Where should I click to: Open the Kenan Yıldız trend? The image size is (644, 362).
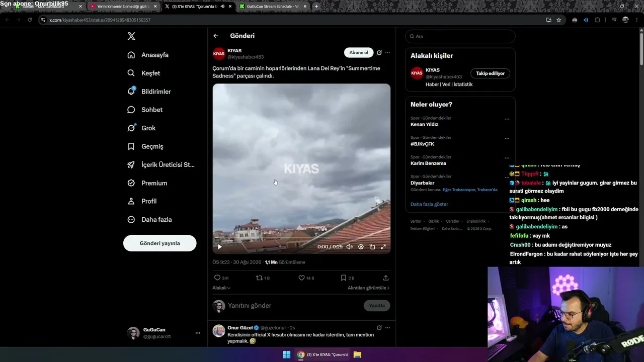tap(424, 124)
